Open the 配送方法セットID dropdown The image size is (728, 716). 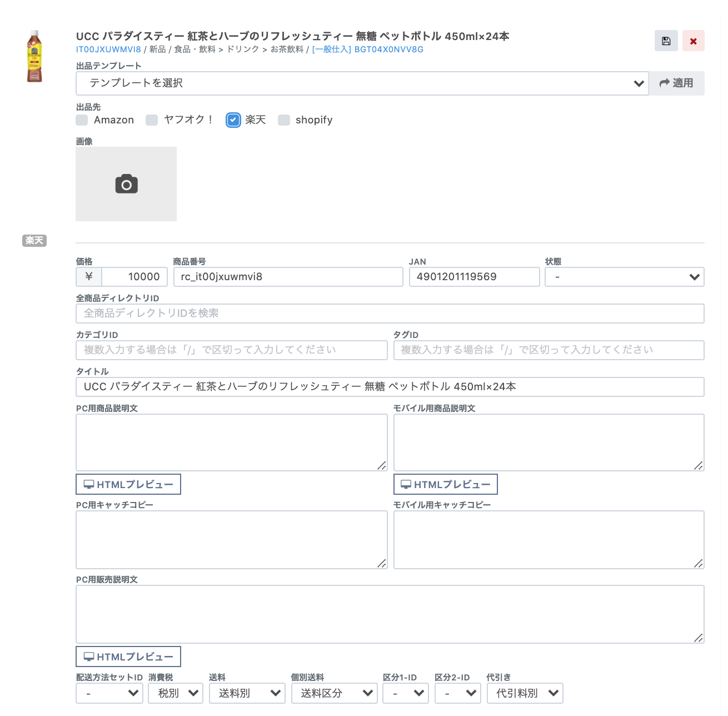point(109,693)
